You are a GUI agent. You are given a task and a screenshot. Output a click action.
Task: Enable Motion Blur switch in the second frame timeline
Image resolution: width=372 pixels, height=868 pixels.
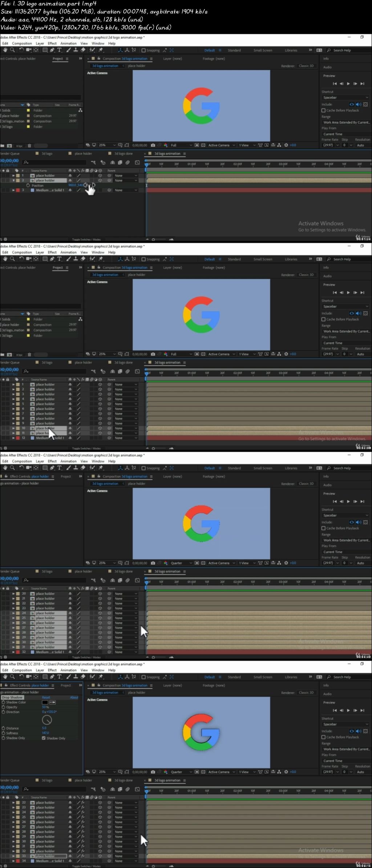128,371
